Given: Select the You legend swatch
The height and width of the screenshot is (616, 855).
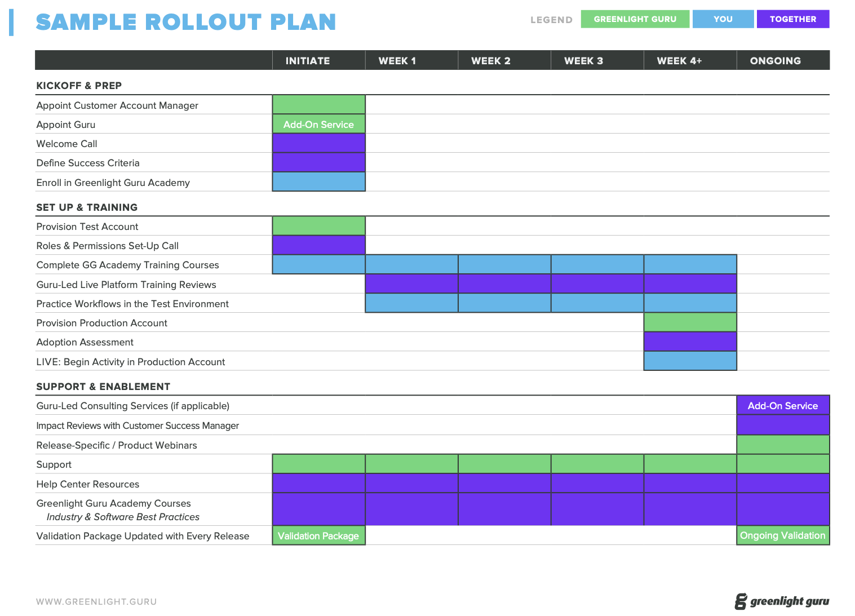Looking at the screenshot, I should 723,19.
